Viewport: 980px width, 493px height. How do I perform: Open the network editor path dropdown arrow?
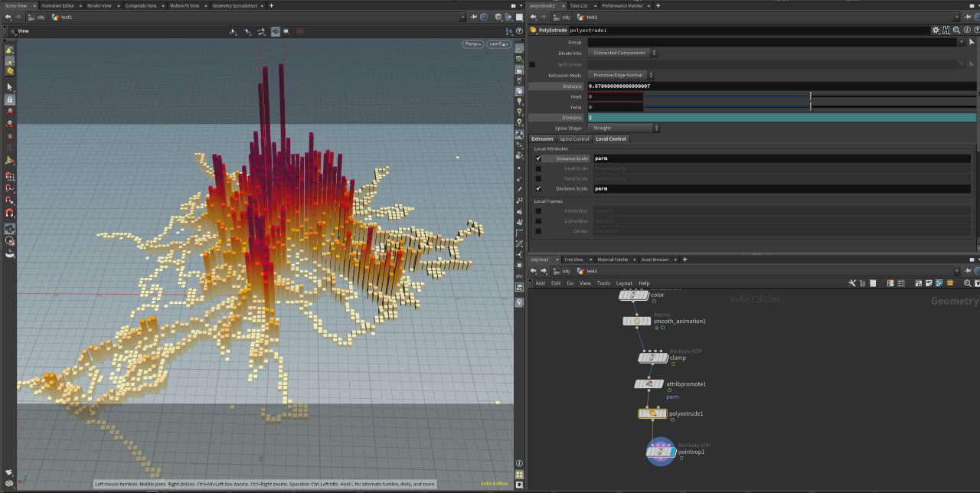click(955, 271)
